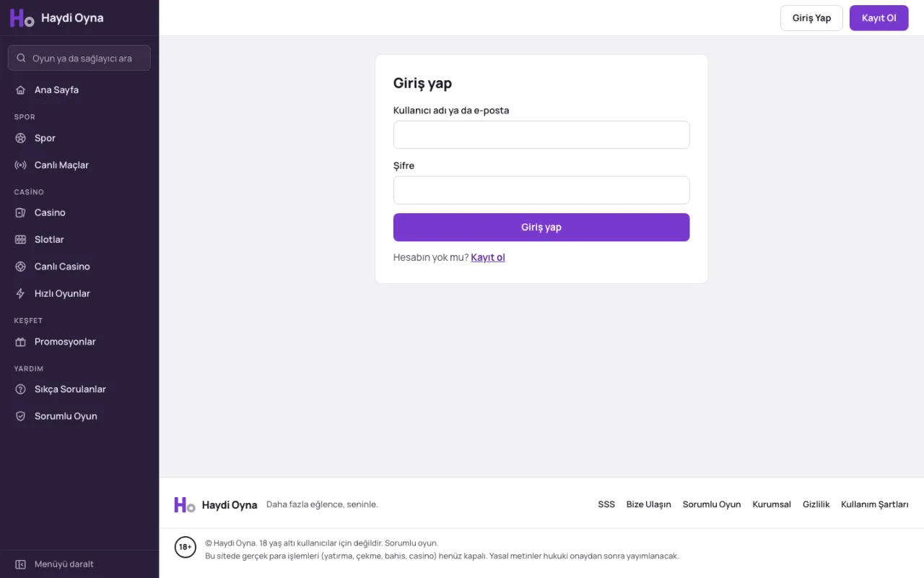Image resolution: width=924 pixels, height=578 pixels.
Task: Open the Bize Ulaşın footer link
Action: (x=648, y=504)
